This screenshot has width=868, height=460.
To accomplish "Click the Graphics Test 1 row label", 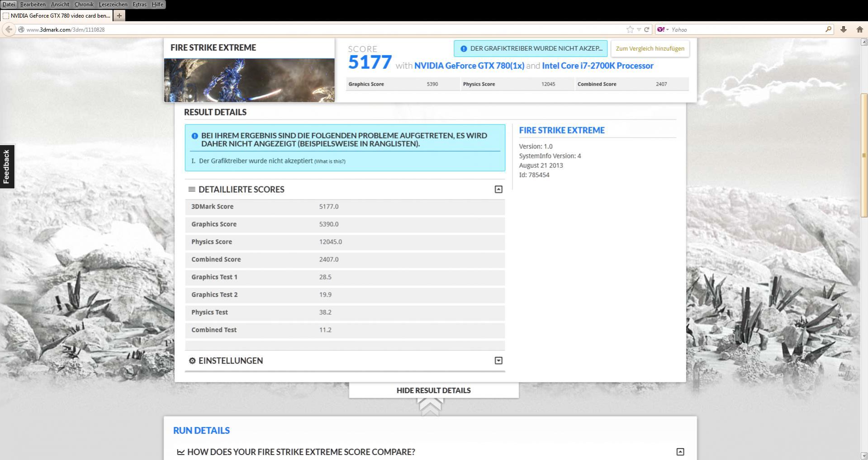I will pyautogui.click(x=214, y=277).
